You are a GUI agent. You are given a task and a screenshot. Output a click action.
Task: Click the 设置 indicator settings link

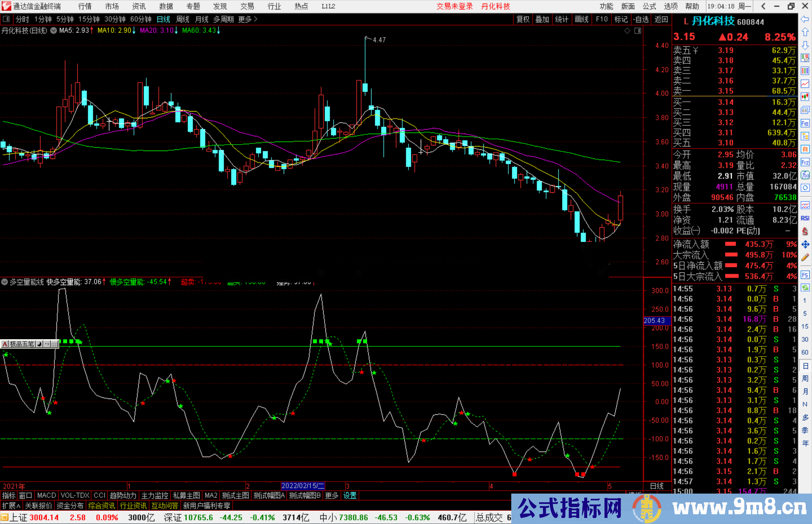(350, 495)
